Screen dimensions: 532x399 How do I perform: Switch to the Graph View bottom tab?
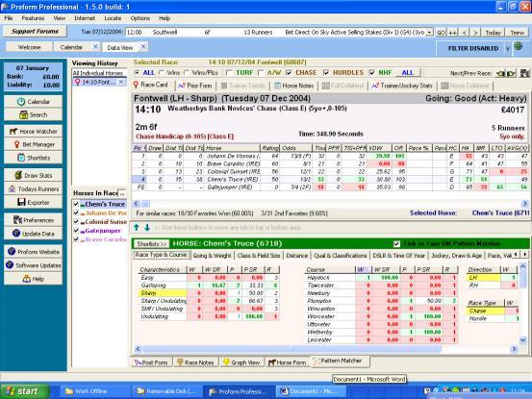(x=241, y=362)
